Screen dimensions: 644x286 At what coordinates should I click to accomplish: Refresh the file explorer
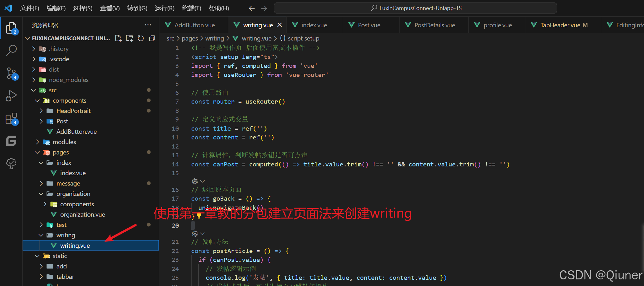click(x=141, y=38)
